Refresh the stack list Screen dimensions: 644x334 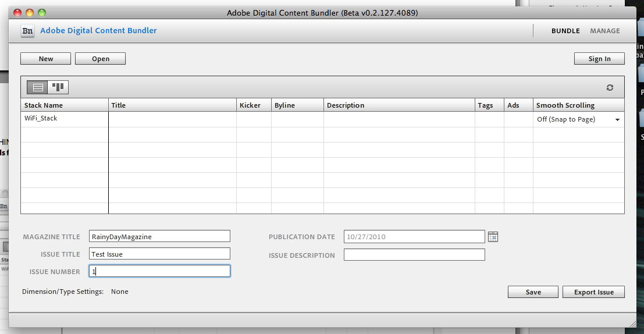click(x=610, y=87)
